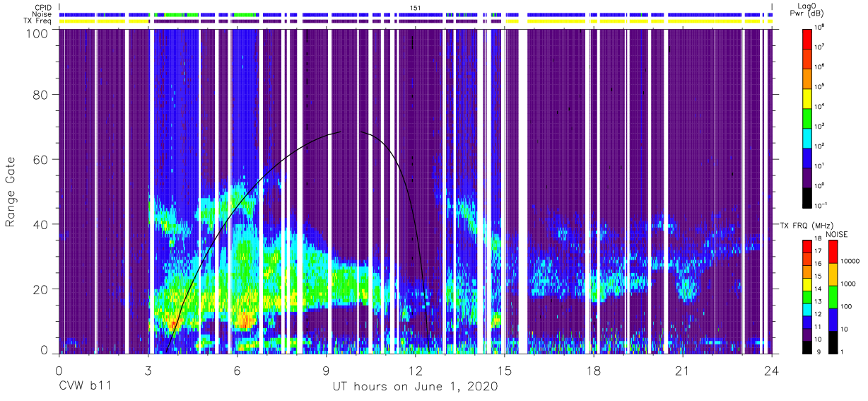
Task: Click the 'UT hours on June 1, 2020' axis title
Action: coord(415,387)
